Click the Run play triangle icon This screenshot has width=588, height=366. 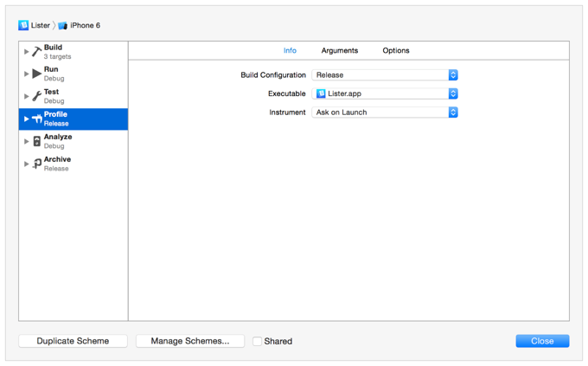[36, 74]
